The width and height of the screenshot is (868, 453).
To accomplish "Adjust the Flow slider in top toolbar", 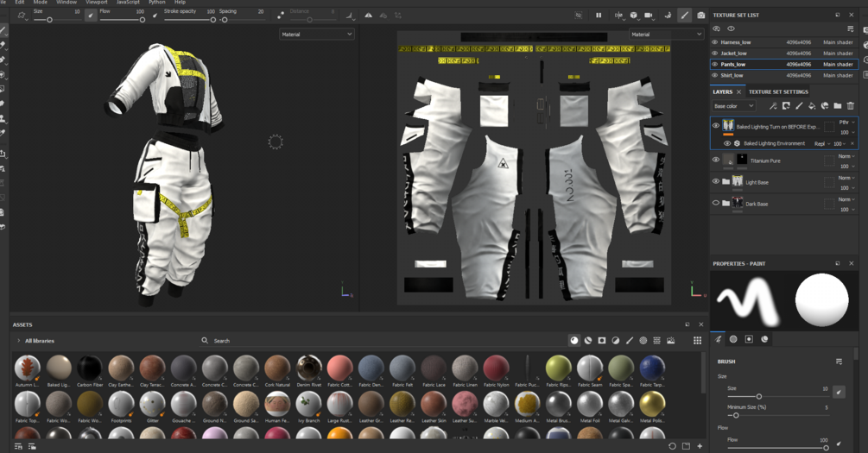I will click(123, 20).
